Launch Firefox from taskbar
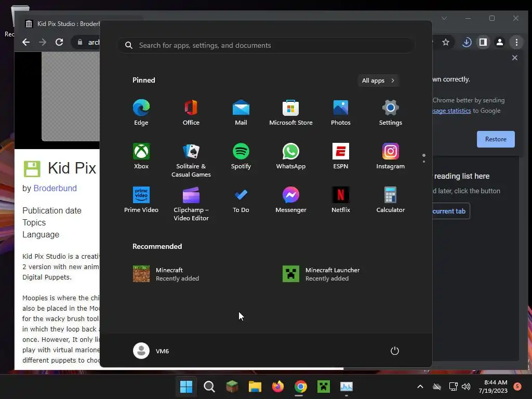This screenshot has width=532, height=399. coord(278,387)
